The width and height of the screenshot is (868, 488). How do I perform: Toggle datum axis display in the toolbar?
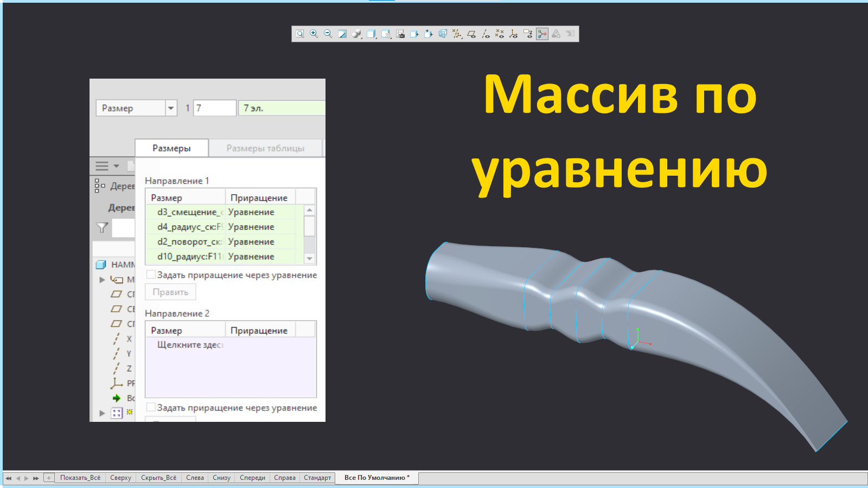coord(486,34)
